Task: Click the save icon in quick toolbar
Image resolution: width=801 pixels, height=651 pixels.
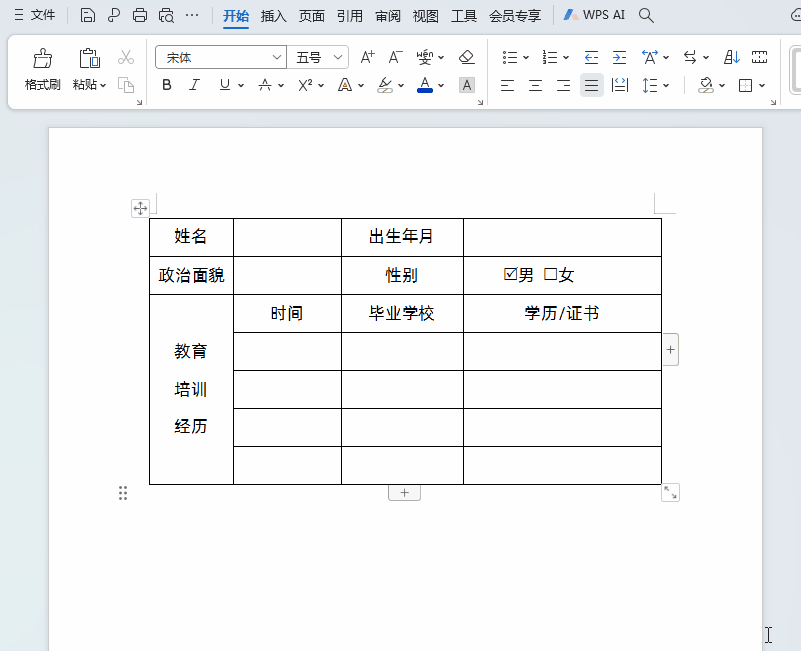Action: pyautogui.click(x=88, y=15)
